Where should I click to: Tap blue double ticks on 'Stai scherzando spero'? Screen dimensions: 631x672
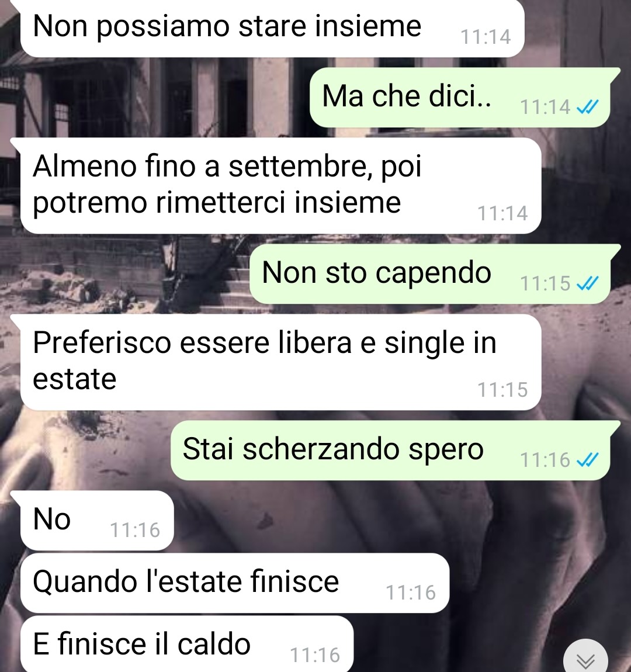(588, 460)
